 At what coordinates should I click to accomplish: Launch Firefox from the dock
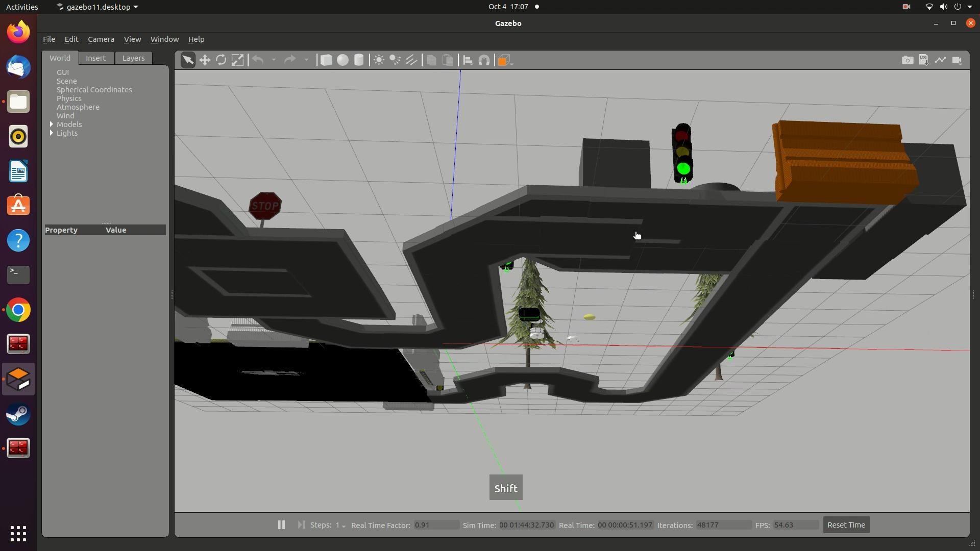[18, 32]
